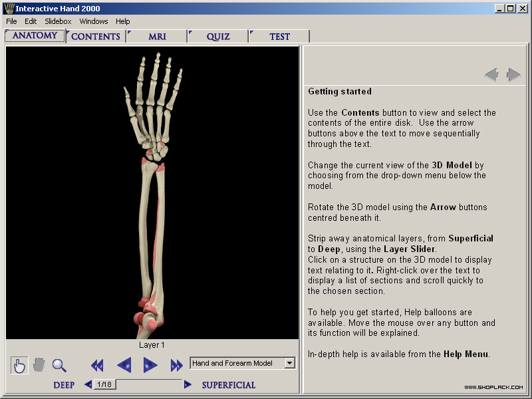The width and height of the screenshot is (532, 399).
Task: Click the 'Getting started' heading
Action: 340,92
